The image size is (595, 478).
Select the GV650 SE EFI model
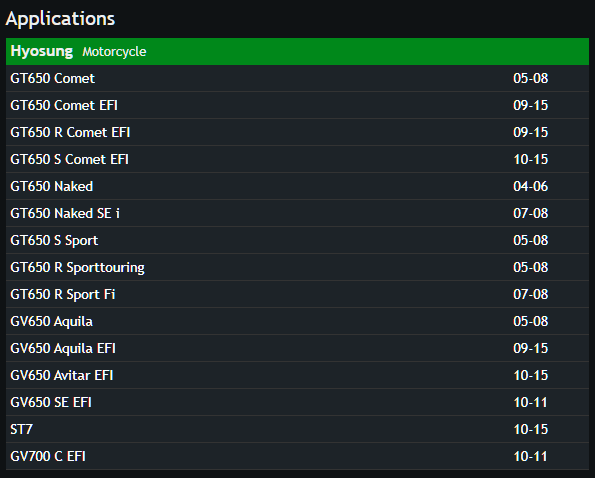tap(297, 402)
